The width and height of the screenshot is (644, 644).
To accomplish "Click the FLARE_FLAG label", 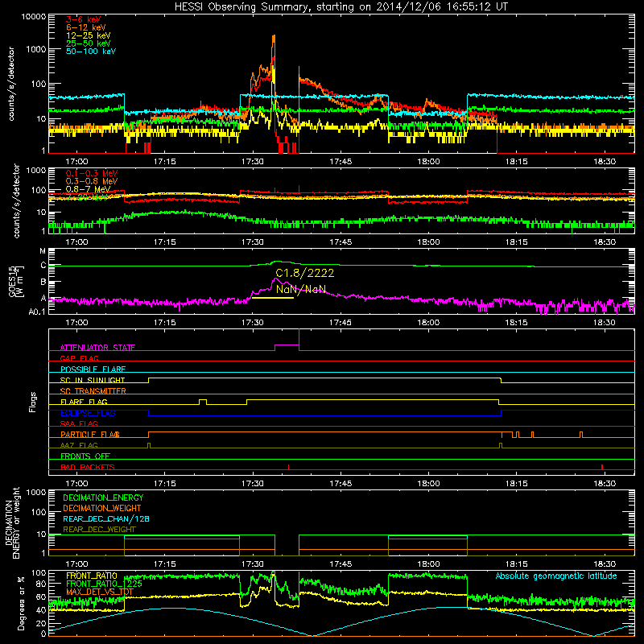I will [84, 402].
